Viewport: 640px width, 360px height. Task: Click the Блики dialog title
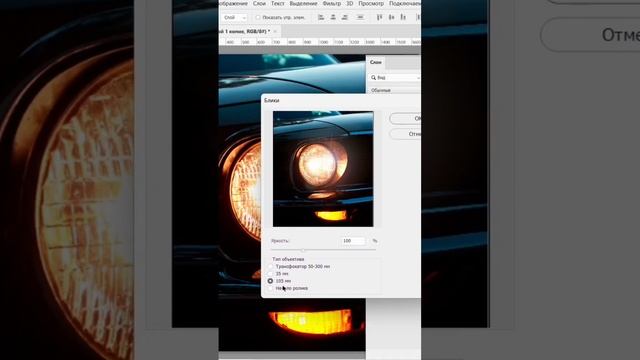pyautogui.click(x=271, y=100)
